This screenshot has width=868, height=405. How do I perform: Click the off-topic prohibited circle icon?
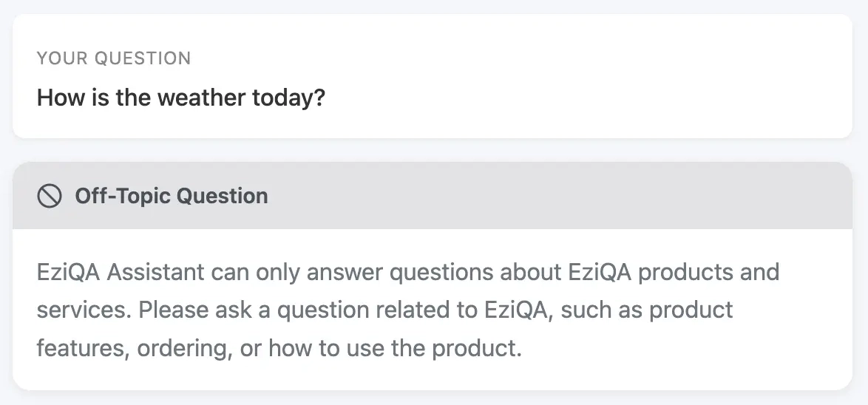[x=49, y=196]
